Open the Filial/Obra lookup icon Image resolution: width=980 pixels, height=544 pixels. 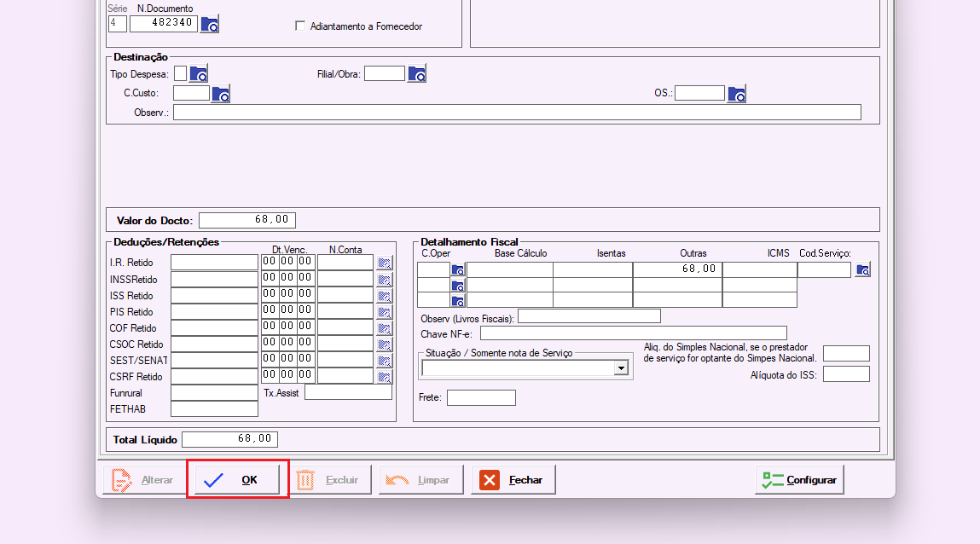pos(417,73)
